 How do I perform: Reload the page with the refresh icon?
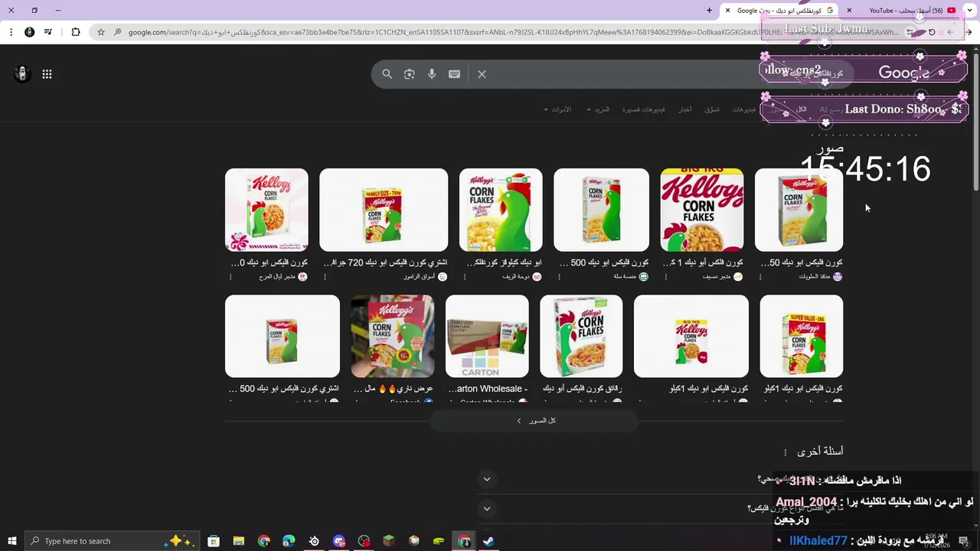[932, 32]
